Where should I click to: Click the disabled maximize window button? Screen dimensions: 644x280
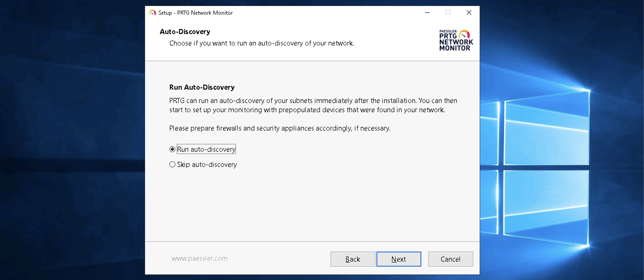coord(448,12)
